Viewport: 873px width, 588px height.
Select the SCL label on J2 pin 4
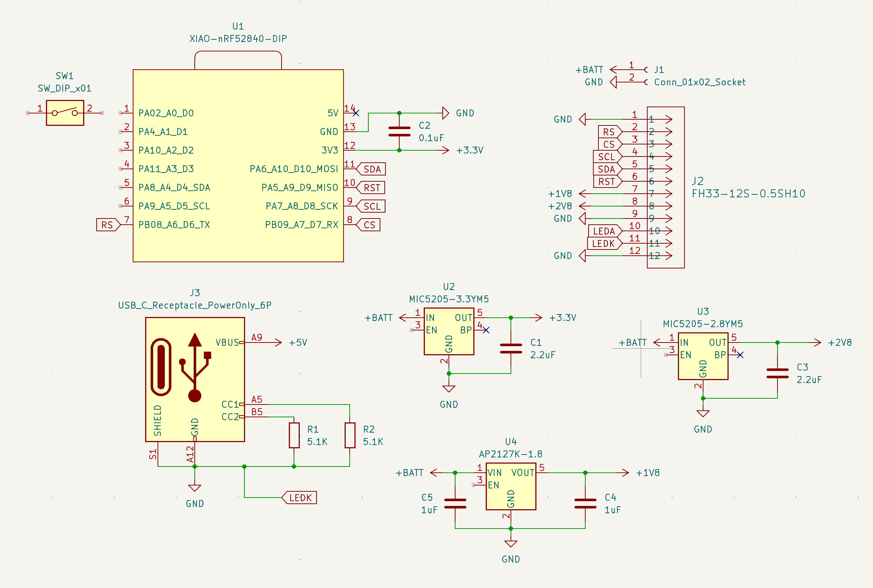click(x=608, y=157)
